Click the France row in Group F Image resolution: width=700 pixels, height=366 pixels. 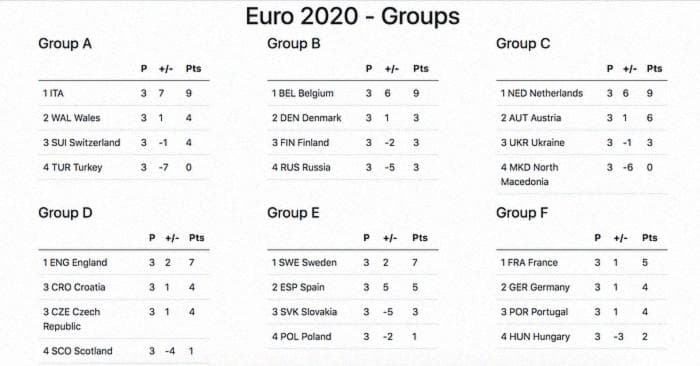(x=582, y=262)
